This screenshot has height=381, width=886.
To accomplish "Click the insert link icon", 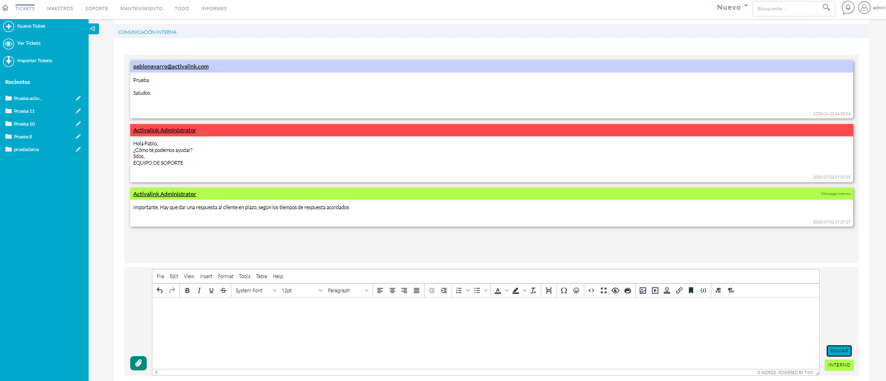I will [679, 291].
